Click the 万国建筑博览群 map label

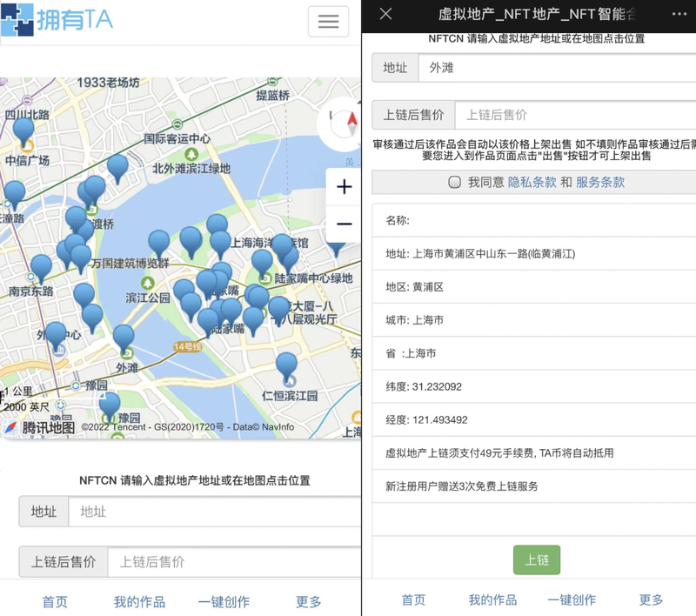130,263
